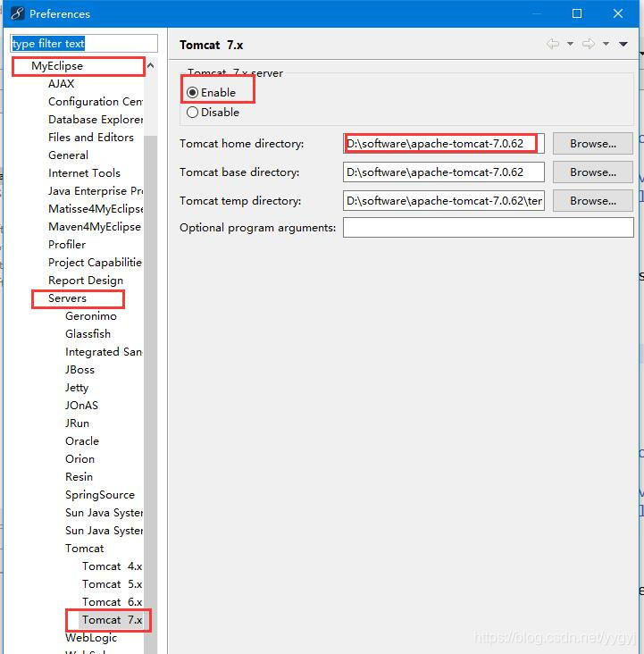Open the back history dropdown arrow
This screenshot has width=644, height=654.
tap(570, 44)
